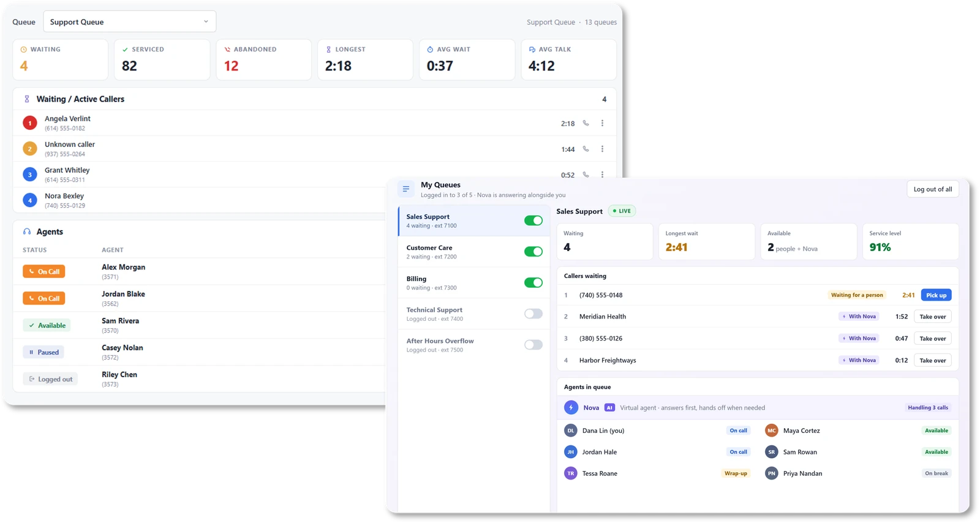The height and width of the screenshot is (523, 980).
Task: Click the phone icon for Unknown caller
Action: 586,149
